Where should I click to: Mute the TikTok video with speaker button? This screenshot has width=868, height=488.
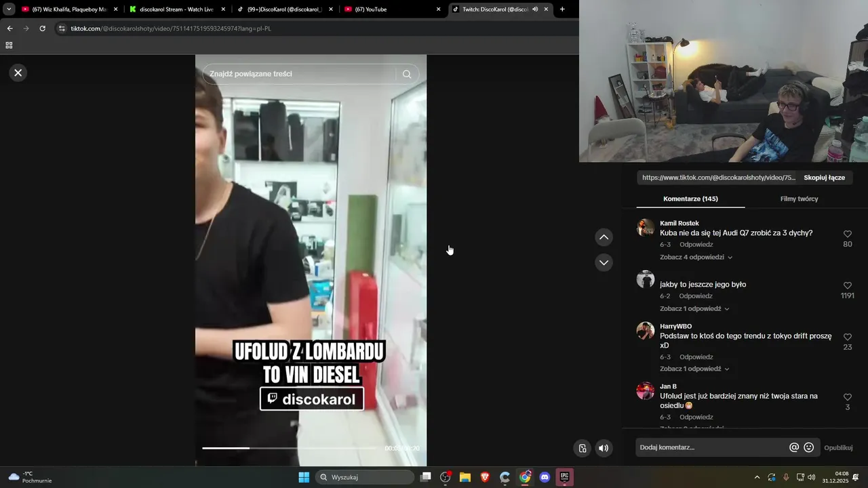coord(604,448)
